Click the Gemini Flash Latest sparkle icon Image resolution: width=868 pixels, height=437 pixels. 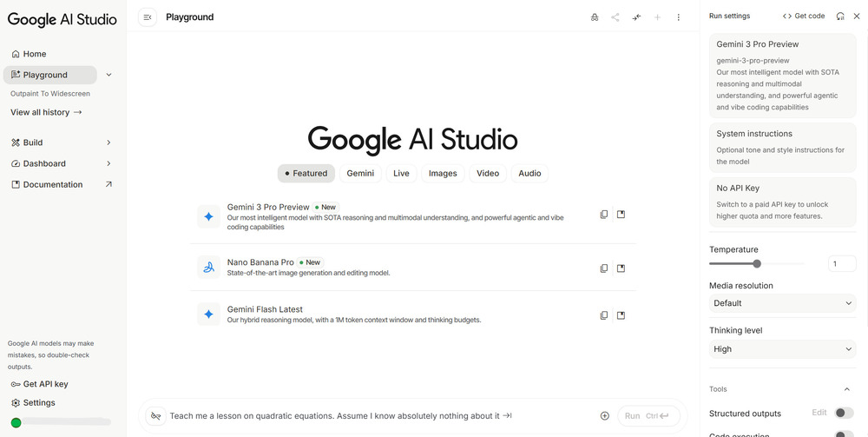tap(208, 314)
